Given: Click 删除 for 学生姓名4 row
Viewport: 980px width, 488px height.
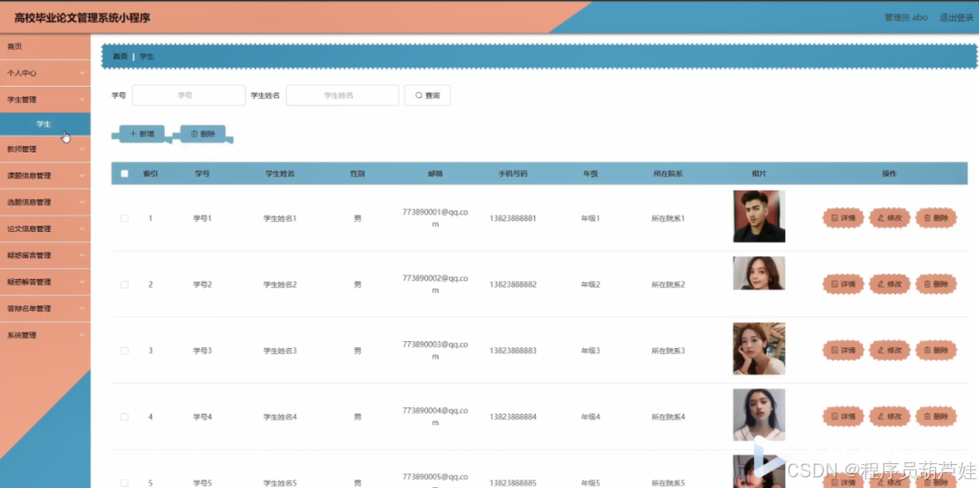Looking at the screenshot, I should click(x=937, y=416).
